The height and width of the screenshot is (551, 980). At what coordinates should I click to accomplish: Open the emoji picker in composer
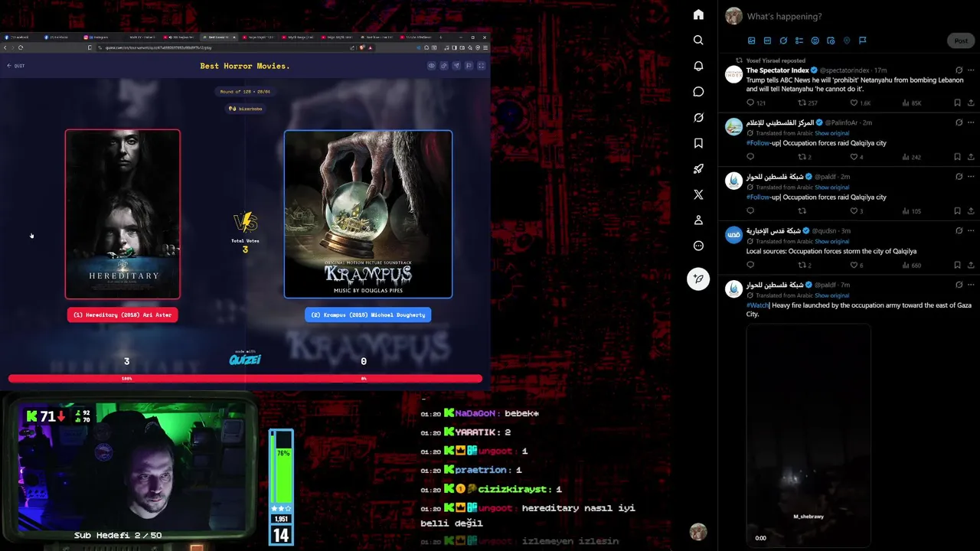tap(815, 41)
